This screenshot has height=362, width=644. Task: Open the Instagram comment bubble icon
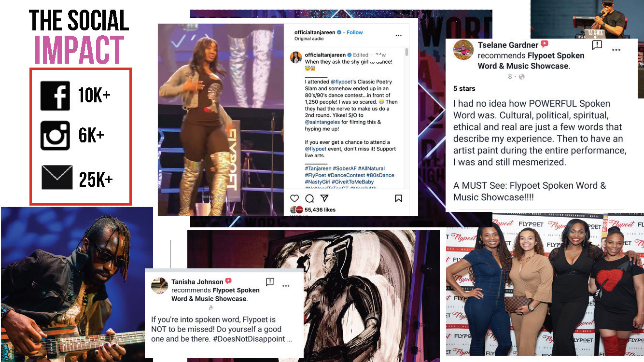309,198
